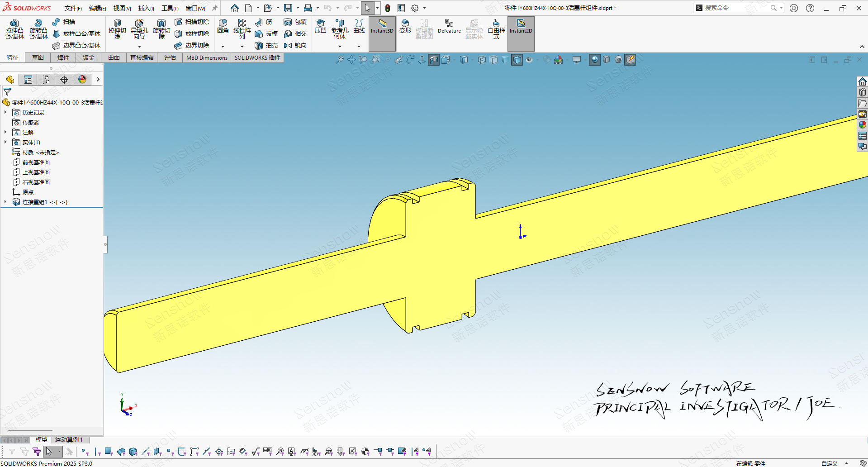Click the Extruded Boss/Base (拉伸凸台/基体) icon

click(14, 29)
